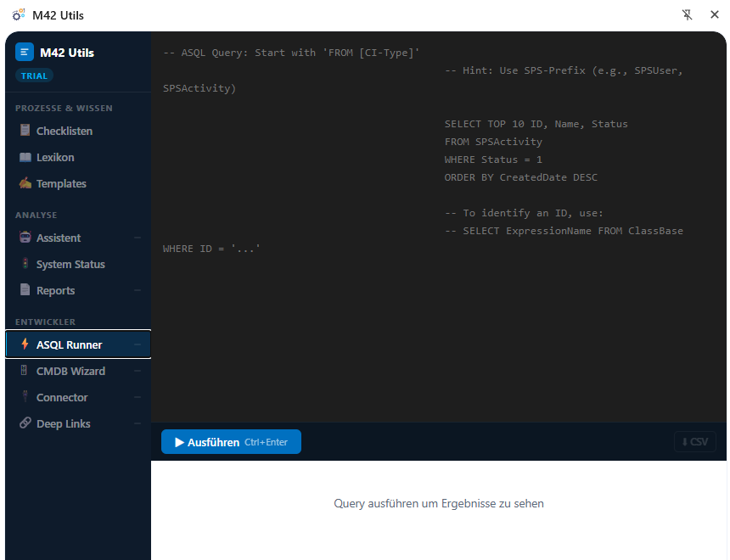
Task: Click the M42 Utils sidebar title
Action: tap(67, 53)
